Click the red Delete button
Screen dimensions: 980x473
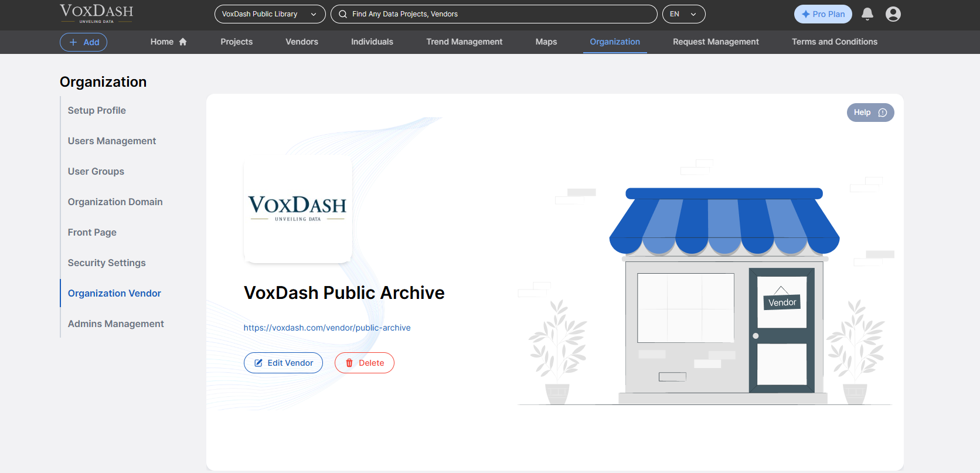[x=365, y=363]
